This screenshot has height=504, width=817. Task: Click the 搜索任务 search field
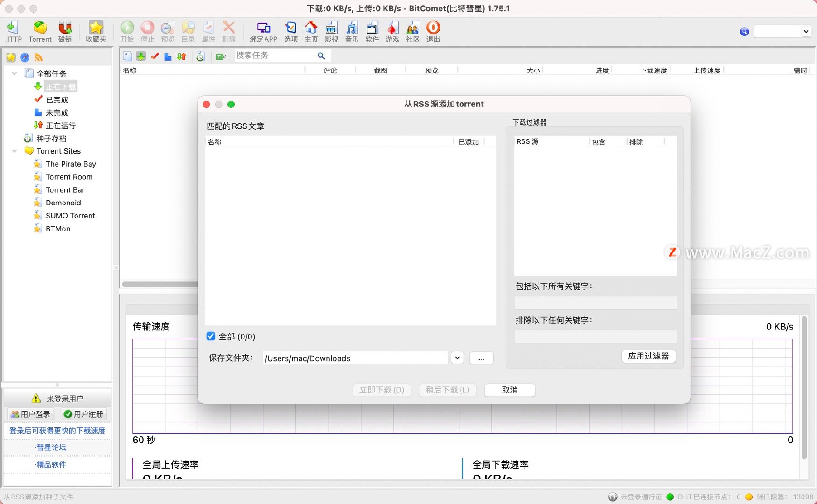point(274,56)
